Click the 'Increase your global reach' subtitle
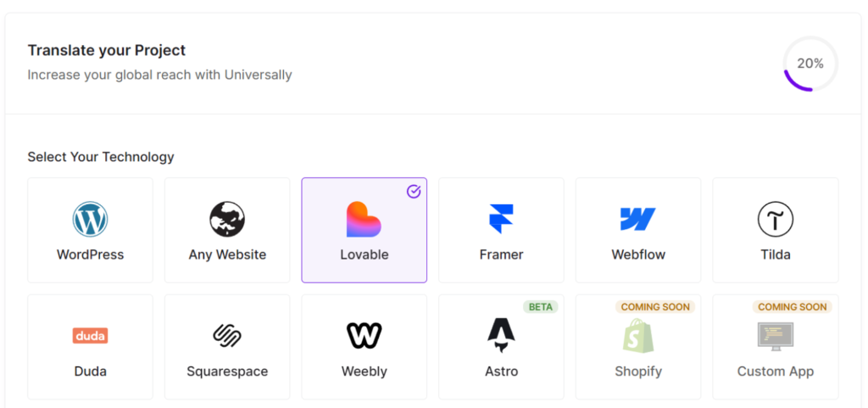Screen dimensions: 868x408 (159, 75)
